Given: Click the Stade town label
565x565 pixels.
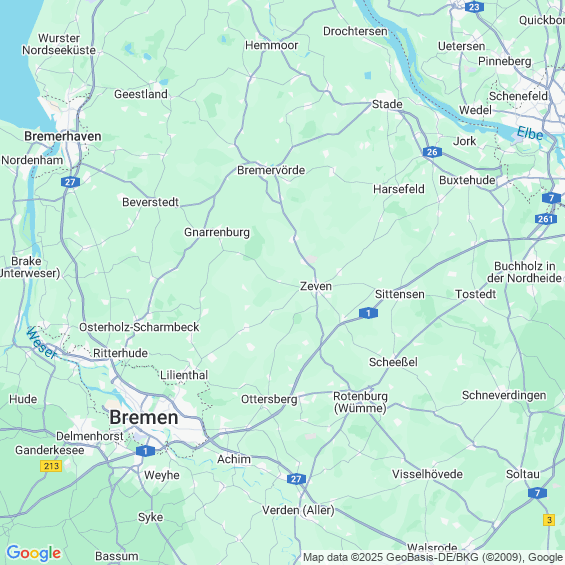Looking at the screenshot, I should [387, 104].
